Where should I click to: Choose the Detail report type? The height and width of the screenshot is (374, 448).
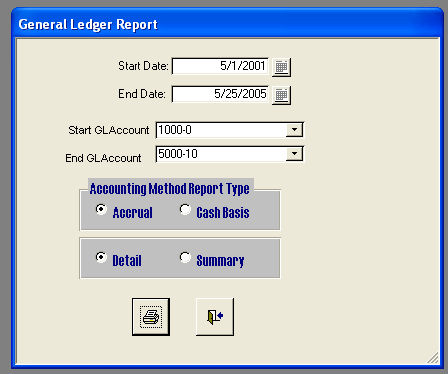point(101,257)
